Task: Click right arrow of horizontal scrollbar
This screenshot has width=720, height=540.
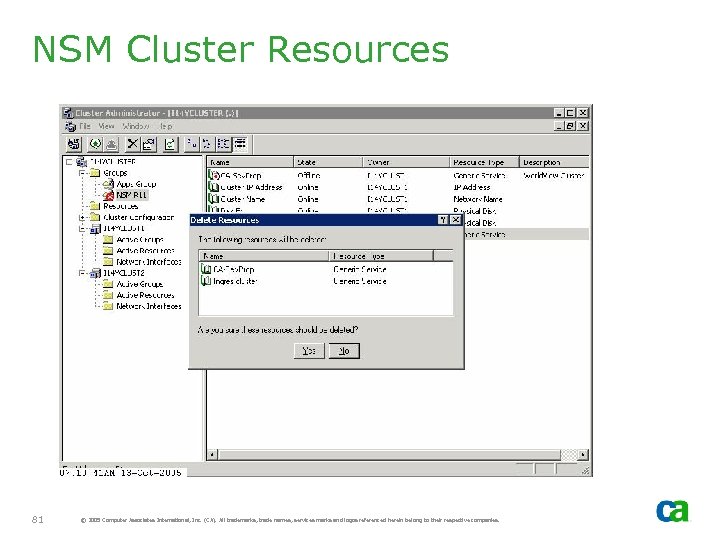Action: click(583, 455)
